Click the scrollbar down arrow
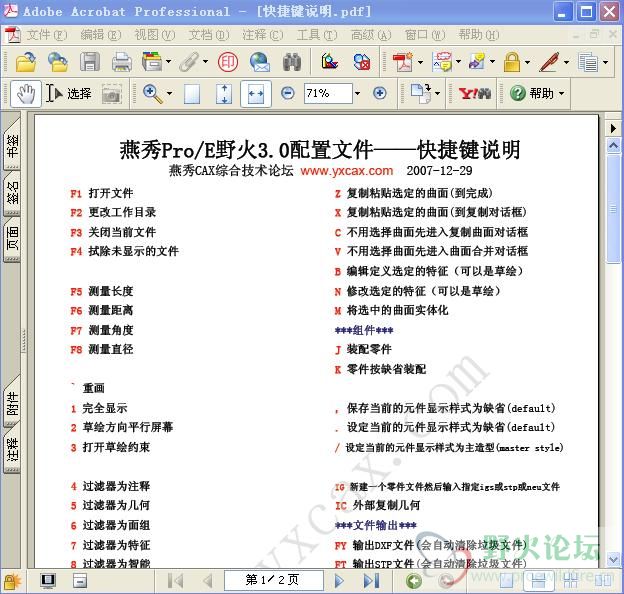The width and height of the screenshot is (624, 594). [613, 559]
